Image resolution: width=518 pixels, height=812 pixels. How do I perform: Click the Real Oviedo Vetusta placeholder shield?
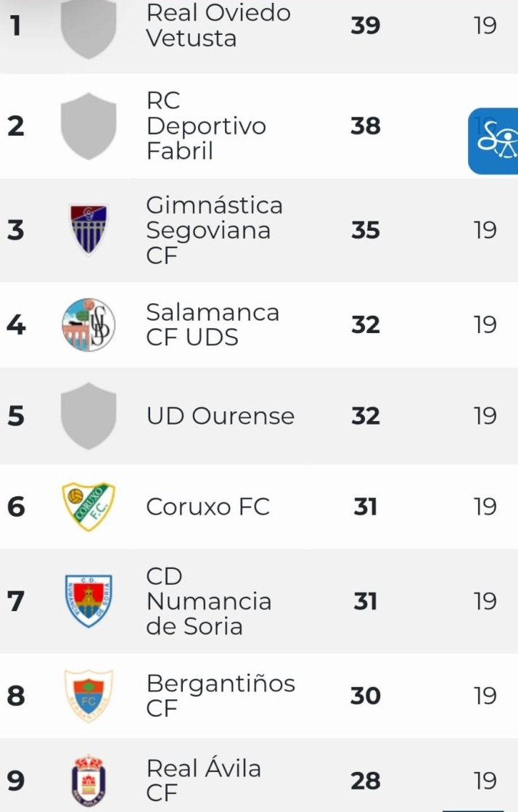pyautogui.click(x=89, y=28)
